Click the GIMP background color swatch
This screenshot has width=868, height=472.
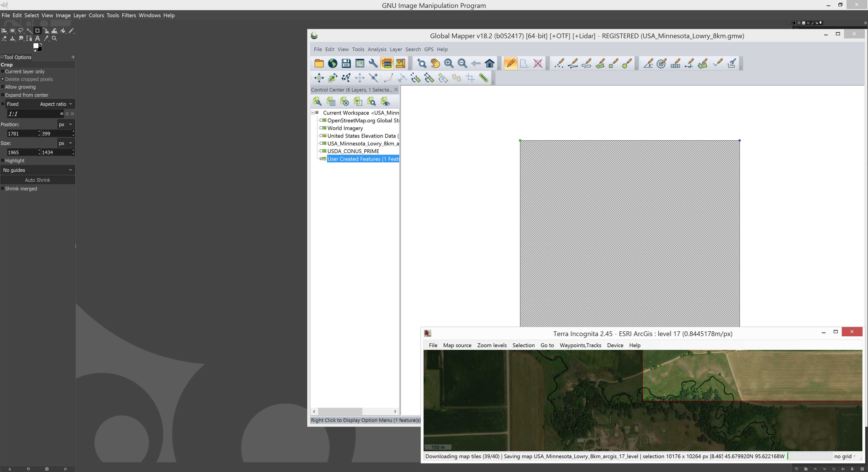click(x=40, y=49)
